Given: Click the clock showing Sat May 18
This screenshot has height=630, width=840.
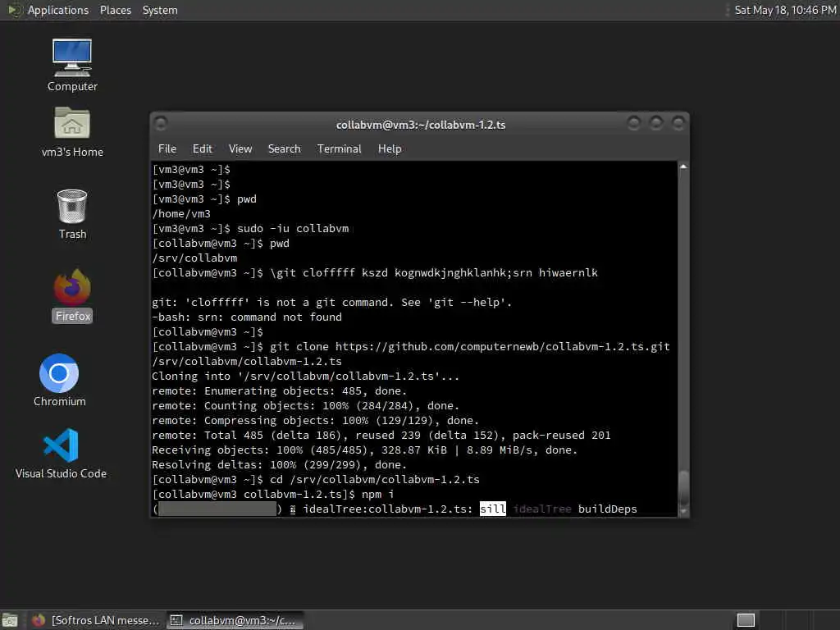Looking at the screenshot, I should click(x=785, y=10).
